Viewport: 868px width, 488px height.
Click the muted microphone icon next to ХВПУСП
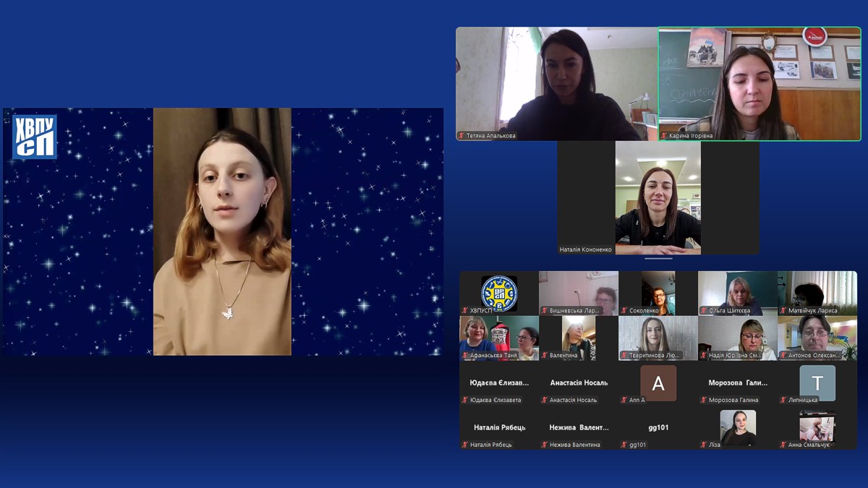tap(465, 311)
